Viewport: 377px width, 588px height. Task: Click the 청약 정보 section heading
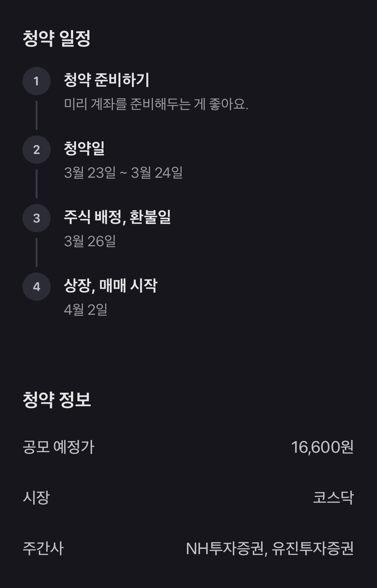[57, 400]
